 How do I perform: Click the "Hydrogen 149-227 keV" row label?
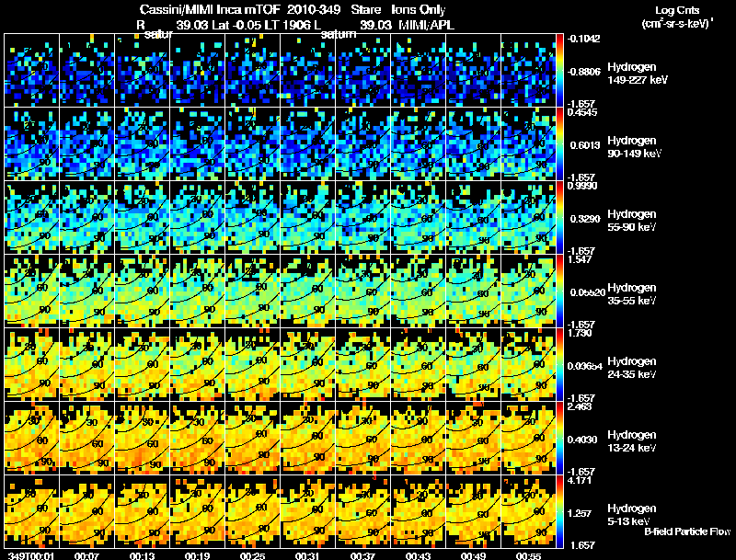pyautogui.click(x=637, y=74)
